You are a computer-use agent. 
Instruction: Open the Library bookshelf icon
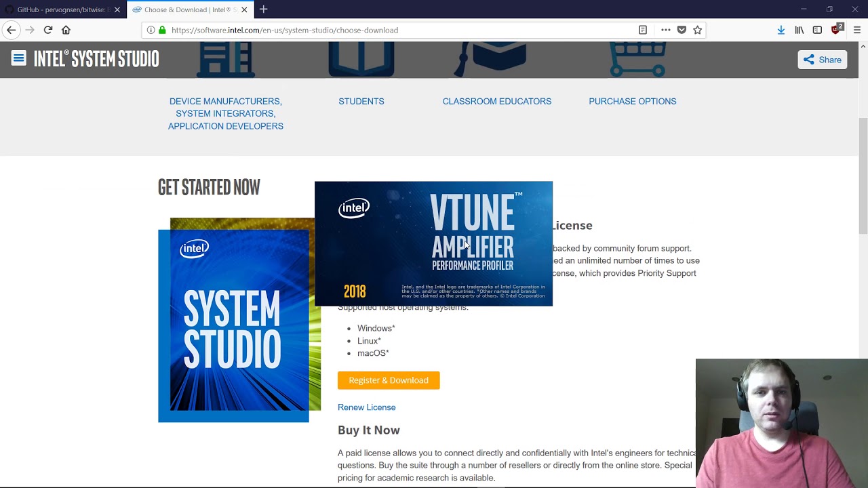[x=800, y=30]
